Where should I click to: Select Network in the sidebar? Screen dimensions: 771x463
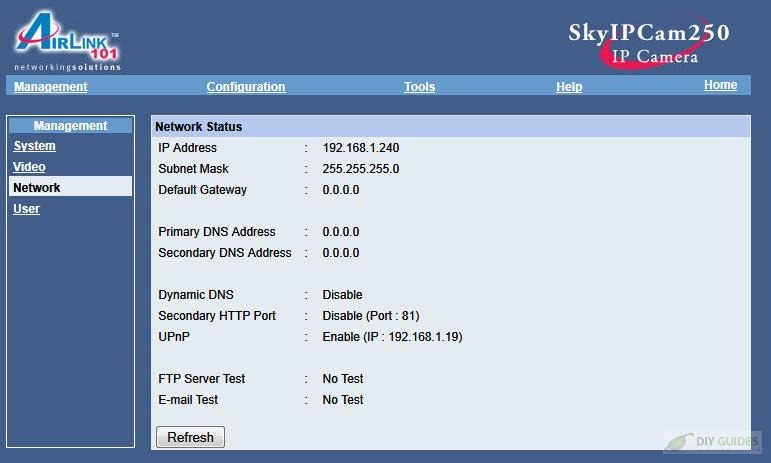70,187
